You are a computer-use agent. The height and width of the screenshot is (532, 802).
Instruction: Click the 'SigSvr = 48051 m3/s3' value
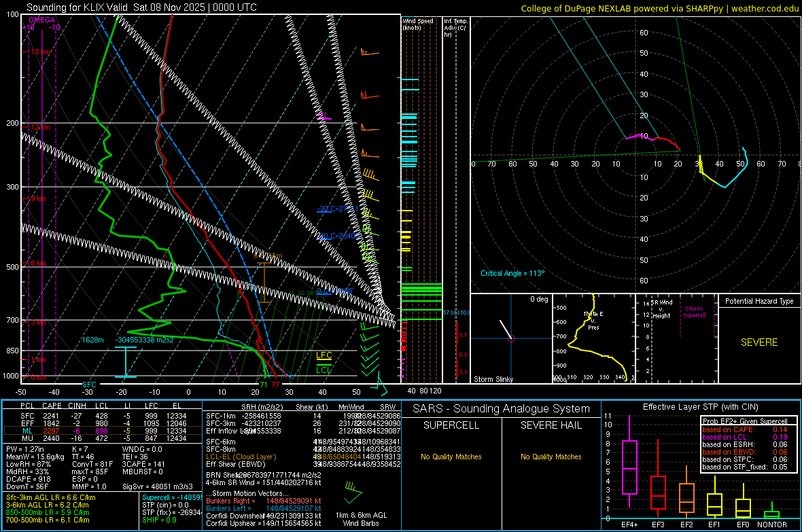(x=158, y=486)
